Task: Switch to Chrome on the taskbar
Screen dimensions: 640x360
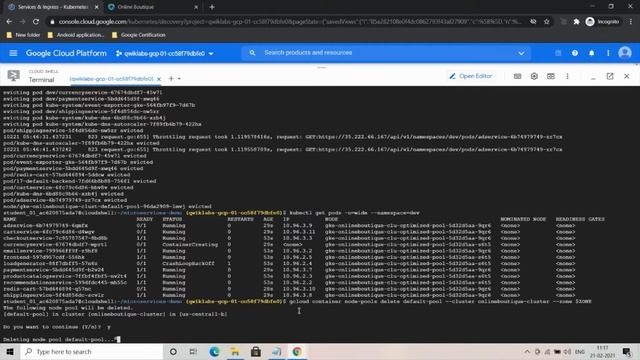Action: [297, 352]
